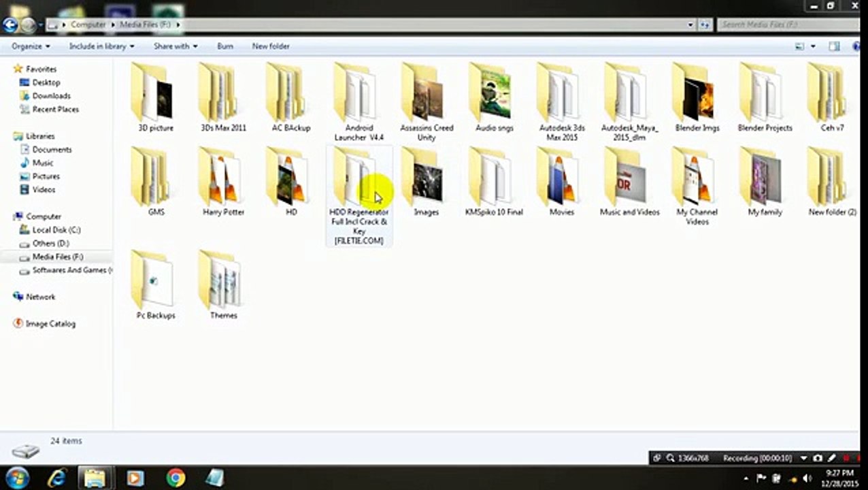Open the Blender Projects folder

coord(765,97)
